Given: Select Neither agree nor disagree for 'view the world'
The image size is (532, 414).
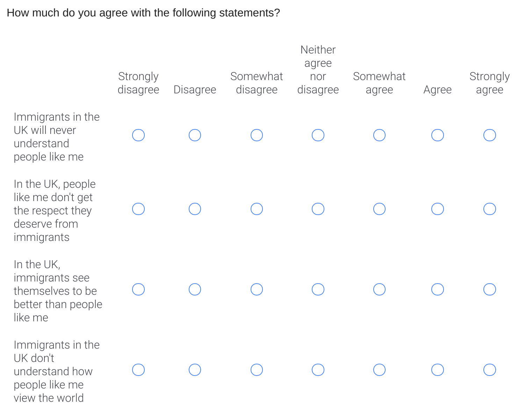Looking at the screenshot, I should tap(318, 370).
